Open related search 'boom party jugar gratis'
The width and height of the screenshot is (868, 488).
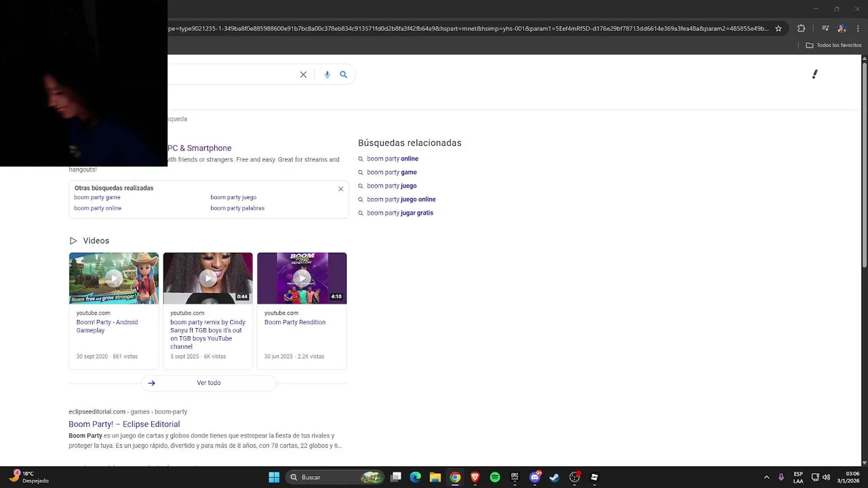point(400,213)
